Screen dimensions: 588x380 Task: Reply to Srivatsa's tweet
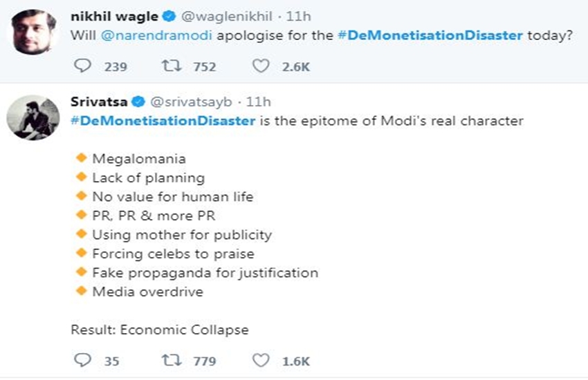coord(82,361)
